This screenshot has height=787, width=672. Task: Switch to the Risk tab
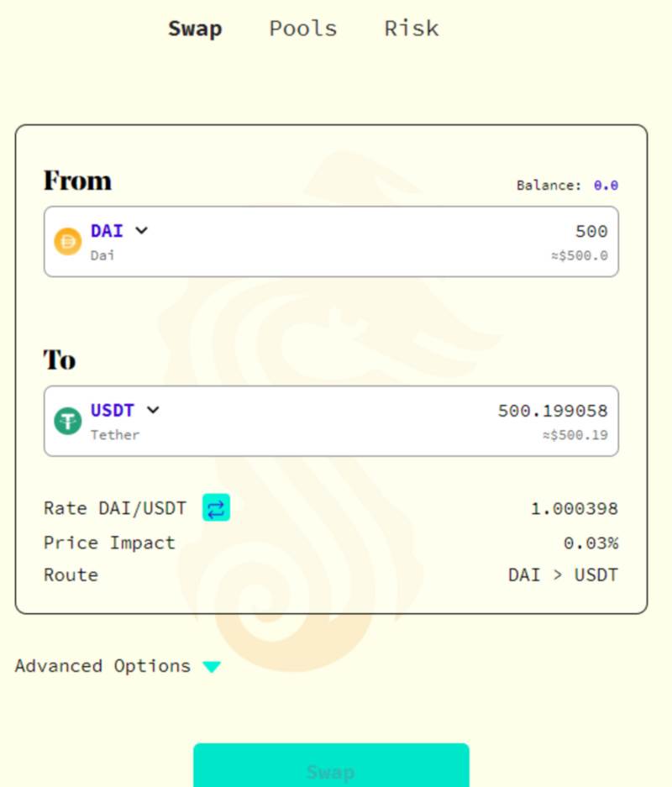412,28
